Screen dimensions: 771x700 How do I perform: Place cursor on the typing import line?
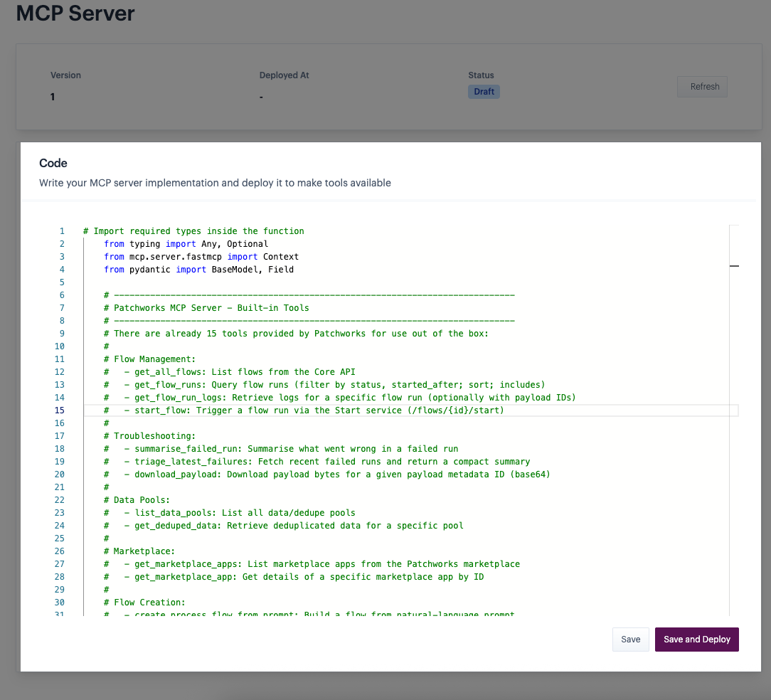point(186,244)
